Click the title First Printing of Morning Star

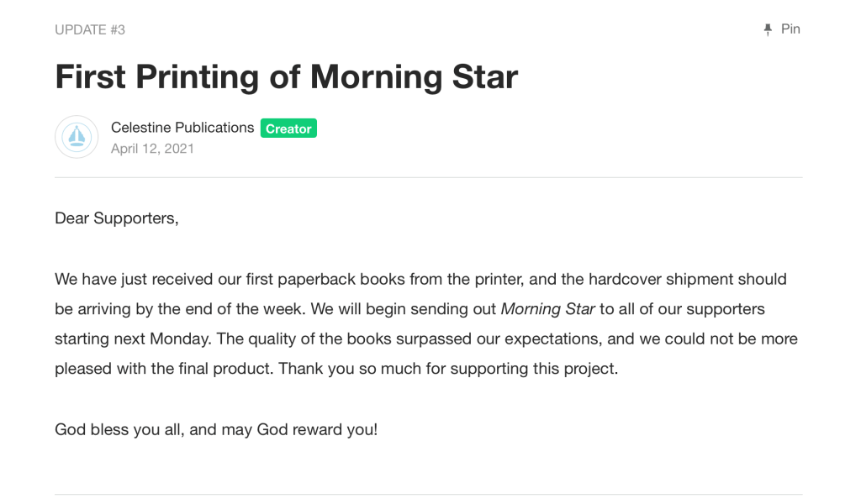coord(286,77)
